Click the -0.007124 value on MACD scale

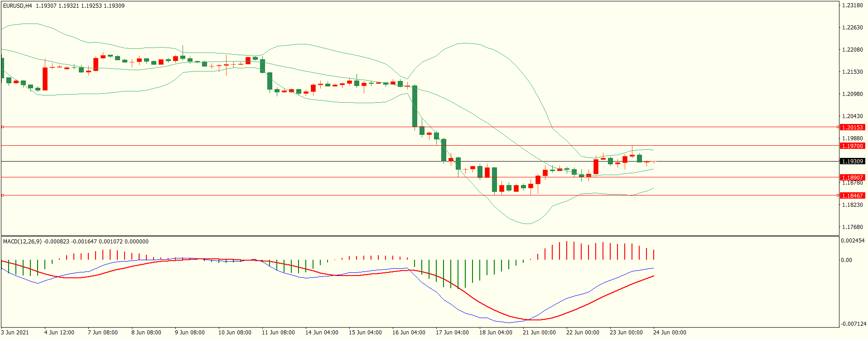[x=854, y=324]
